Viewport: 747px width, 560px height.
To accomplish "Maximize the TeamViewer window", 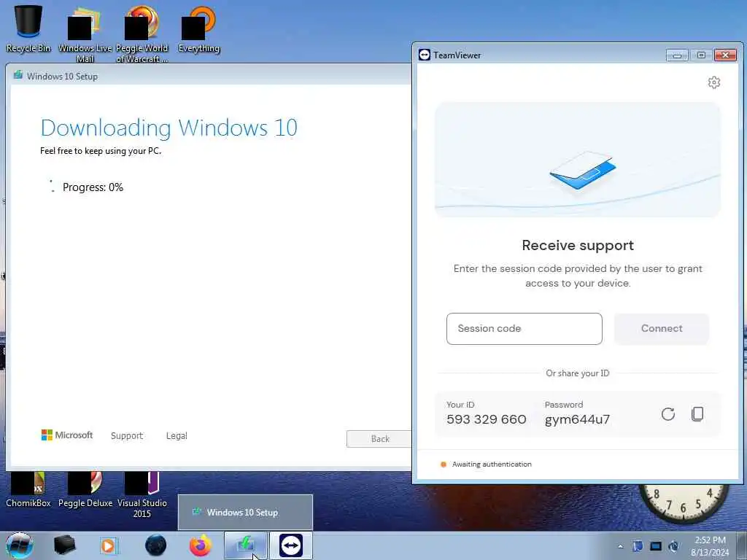I will point(701,55).
